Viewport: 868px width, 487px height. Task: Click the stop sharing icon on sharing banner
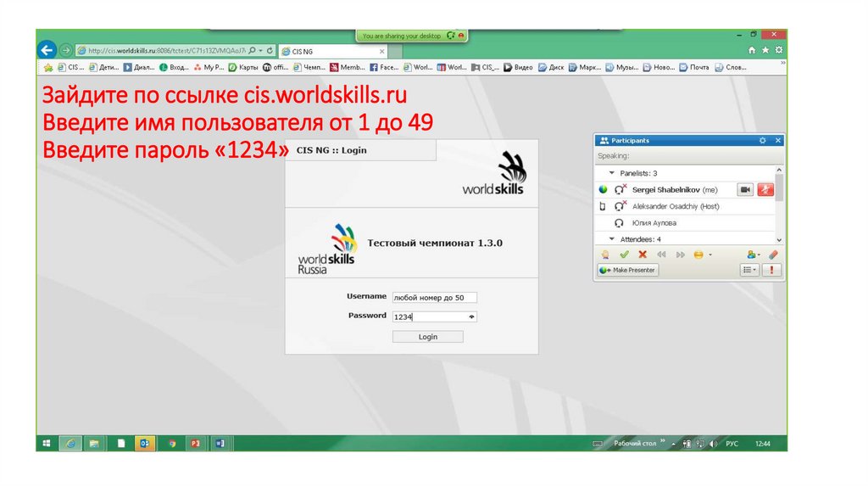click(x=461, y=36)
